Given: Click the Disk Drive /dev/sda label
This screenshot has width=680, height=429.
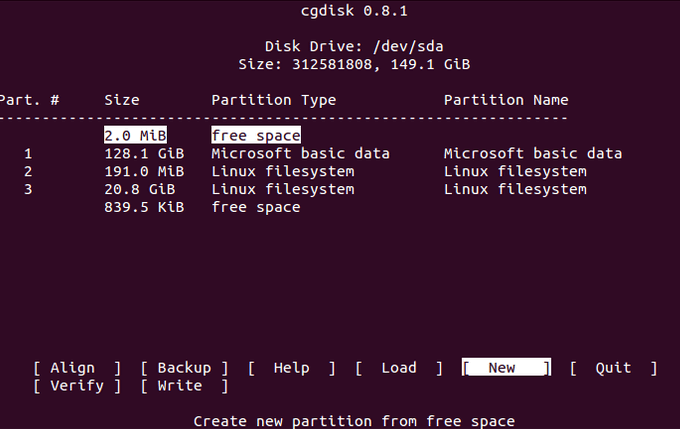Looking at the screenshot, I should 340,46.
